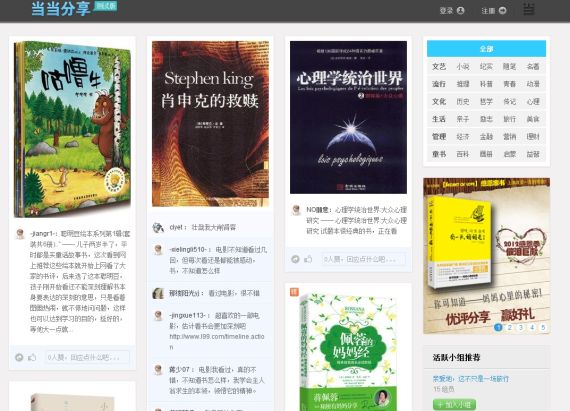Like the 心理学统治世界 post with thumbs-up
This screenshot has height=411, width=570.
(308, 259)
